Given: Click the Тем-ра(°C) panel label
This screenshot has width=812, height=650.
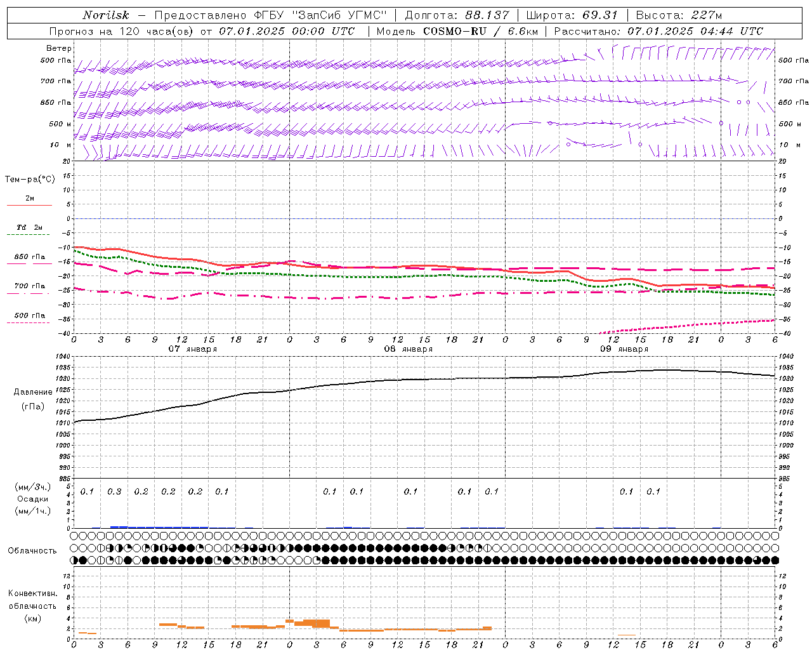Looking at the screenshot, I should click(x=30, y=180).
